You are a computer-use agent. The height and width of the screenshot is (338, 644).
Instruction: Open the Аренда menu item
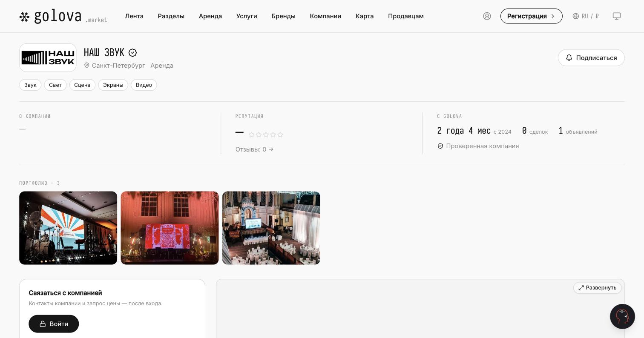pos(210,16)
